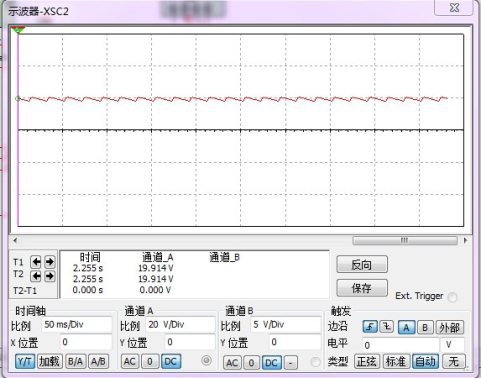Move cursor T1 left with arrow
This screenshot has width=481, height=378.
pos(36,262)
